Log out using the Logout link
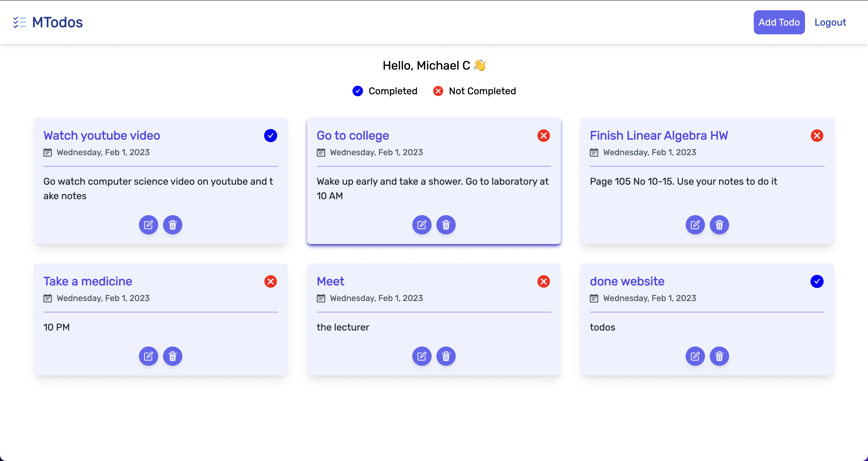 pyautogui.click(x=830, y=22)
